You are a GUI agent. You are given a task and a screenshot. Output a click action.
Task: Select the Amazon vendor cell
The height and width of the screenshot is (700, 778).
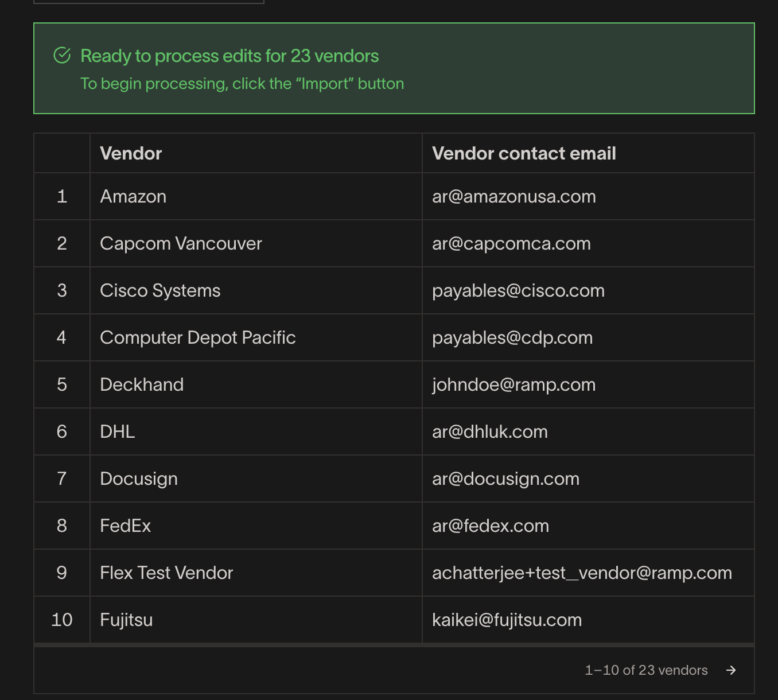[x=133, y=196]
